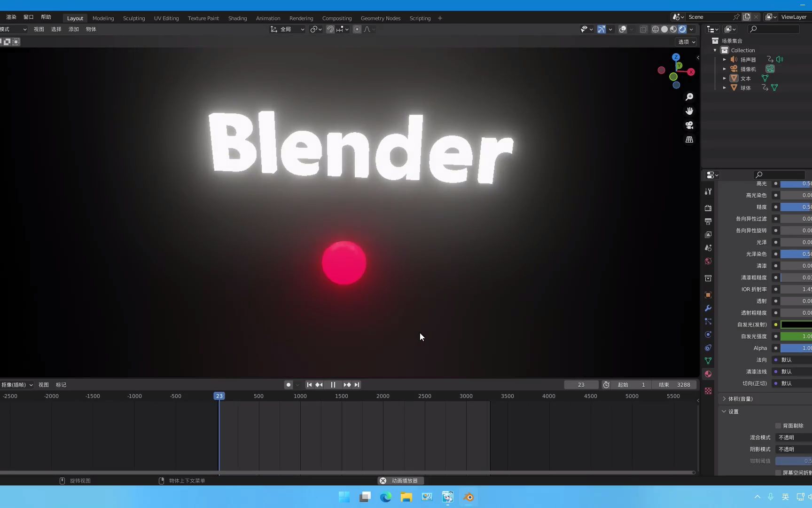Click the Alpha slider

coord(796,348)
